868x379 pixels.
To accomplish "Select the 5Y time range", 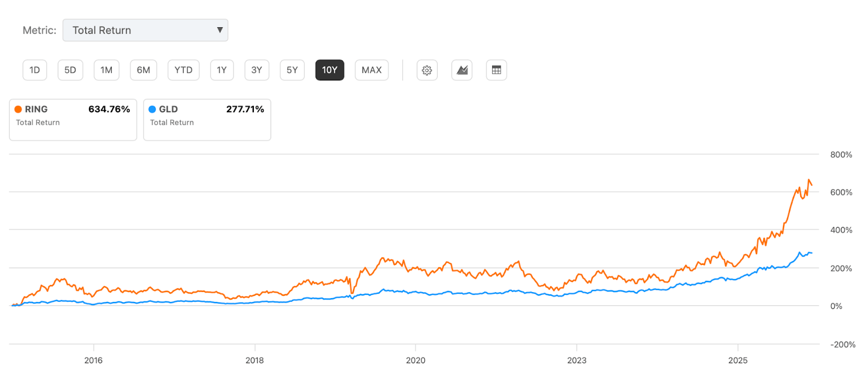I will point(292,70).
